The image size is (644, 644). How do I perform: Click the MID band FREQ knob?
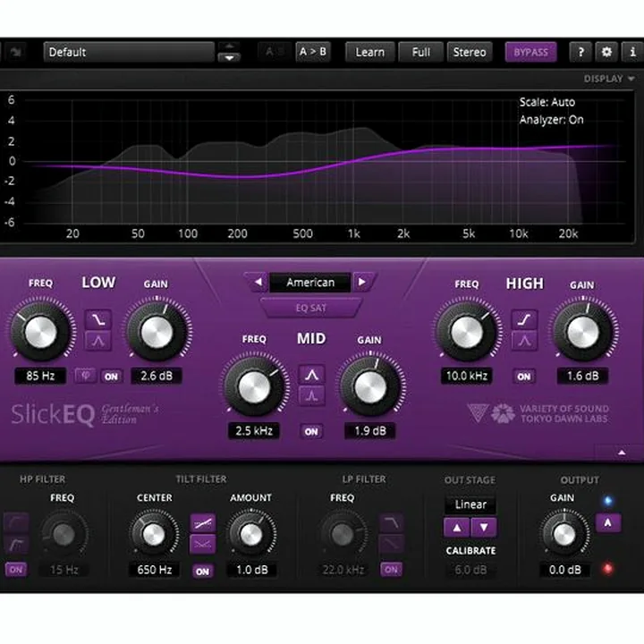254,386
